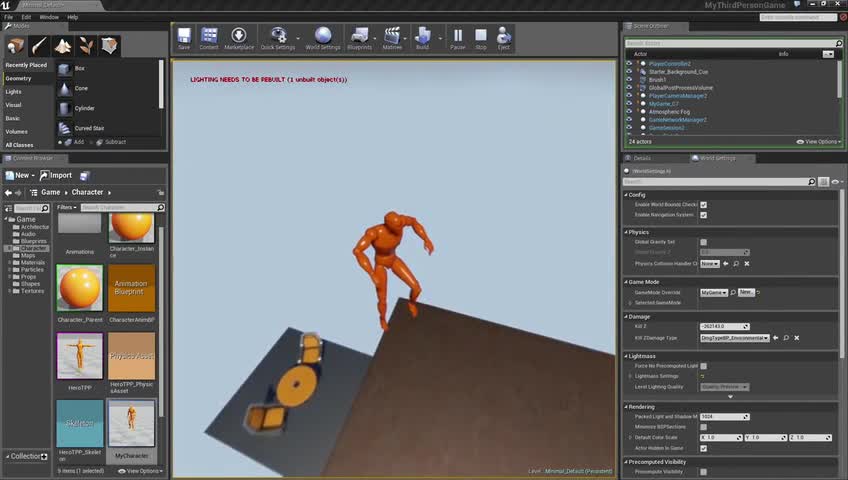Open Level Lighting Quality dropdown
The height and width of the screenshot is (480, 848).
click(x=725, y=387)
